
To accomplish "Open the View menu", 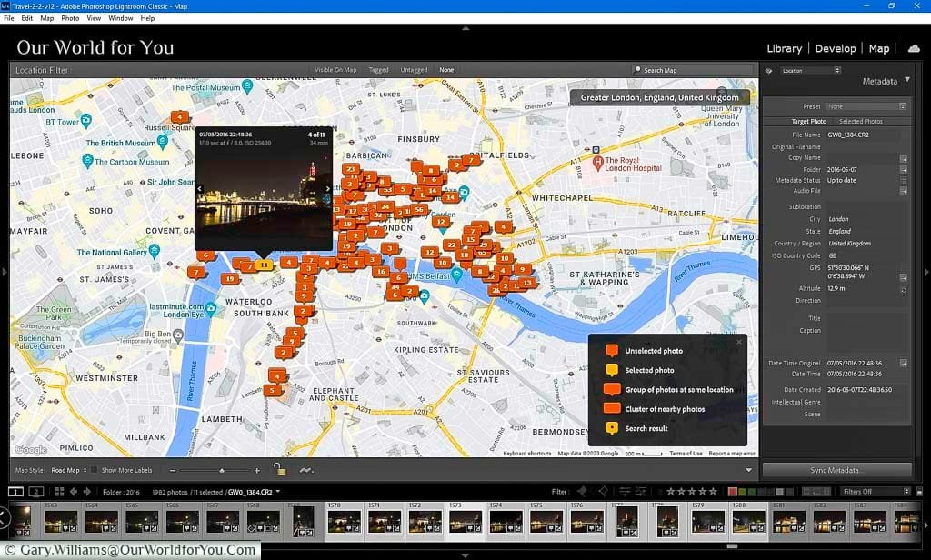I will tap(94, 18).
